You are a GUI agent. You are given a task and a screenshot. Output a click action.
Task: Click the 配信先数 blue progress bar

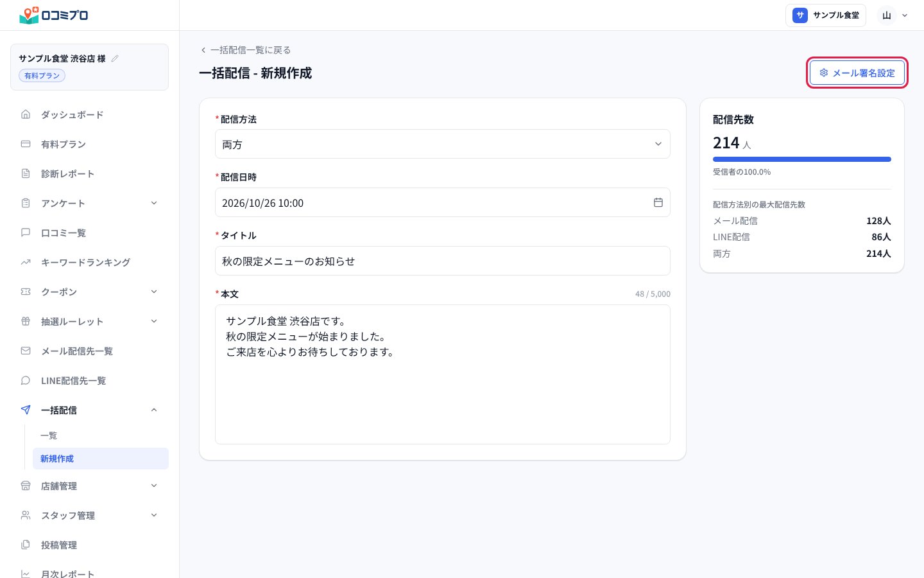pyautogui.click(x=802, y=159)
